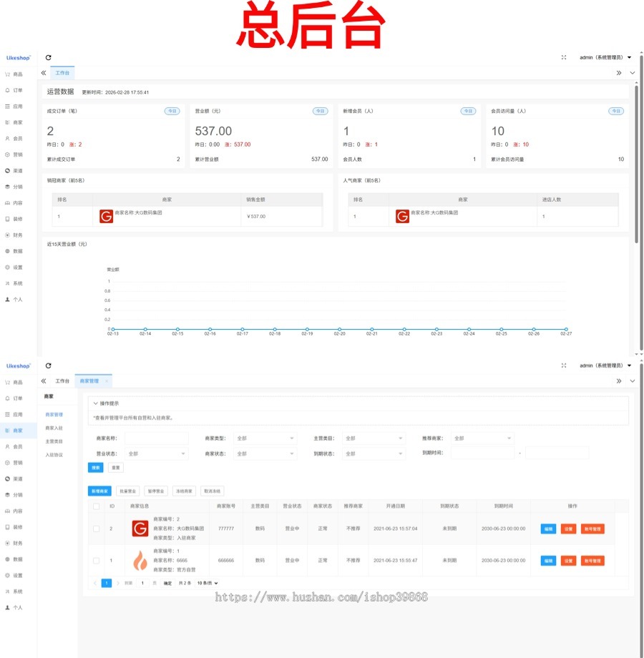Open 个人 in the top panel sidebar
644x658 pixels.
point(14,300)
